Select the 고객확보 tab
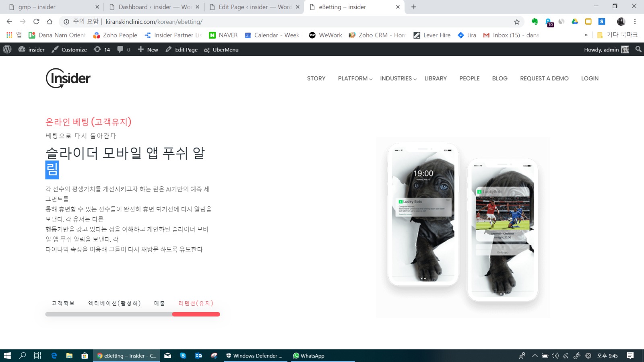 [x=63, y=303]
